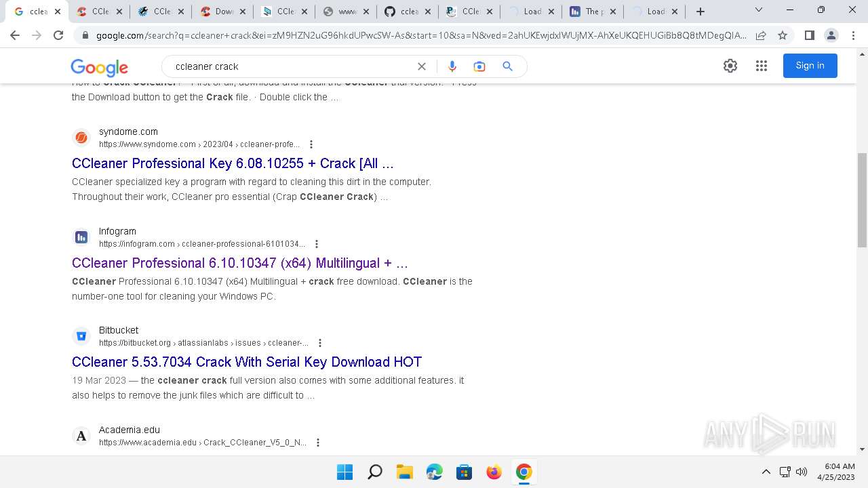Close the active Google search tab

point(58,12)
